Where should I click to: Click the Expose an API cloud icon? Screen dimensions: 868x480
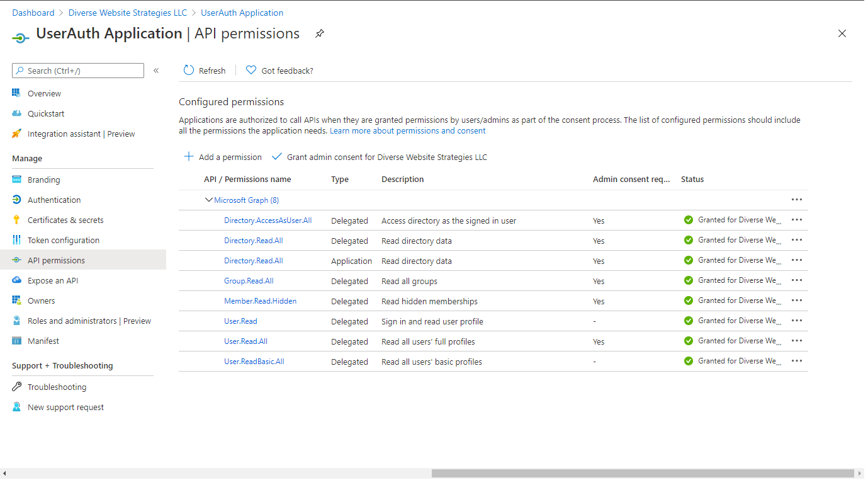[16, 280]
